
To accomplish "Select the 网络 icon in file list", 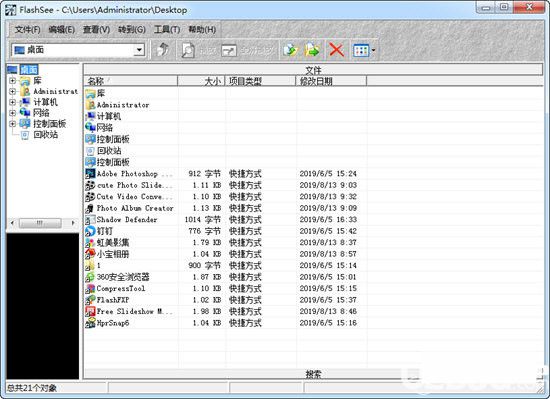I will (90, 128).
